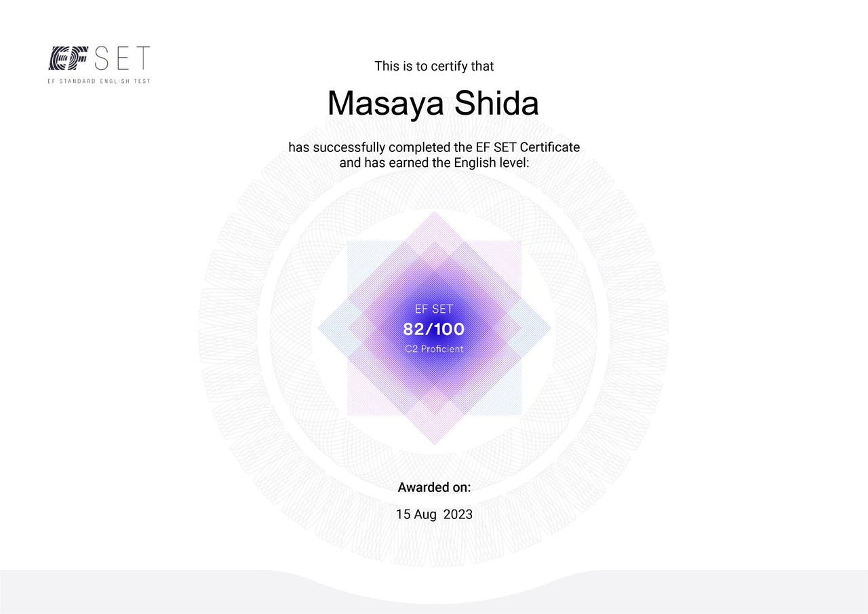Click the C2 Proficient level label

pos(434,349)
